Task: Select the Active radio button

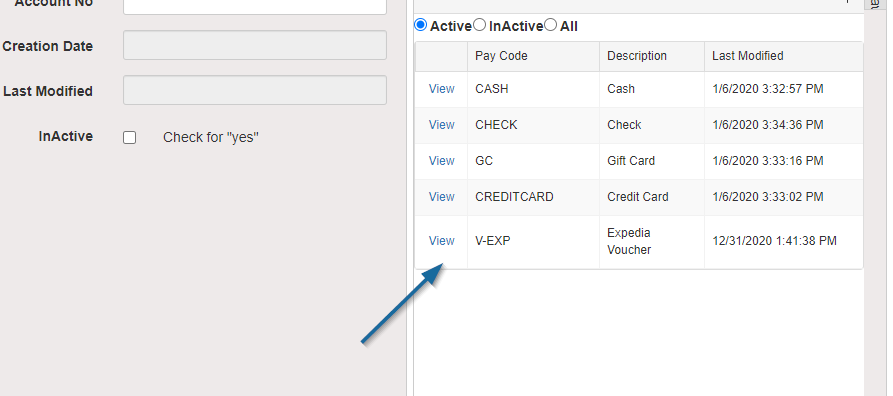Action: pos(420,25)
